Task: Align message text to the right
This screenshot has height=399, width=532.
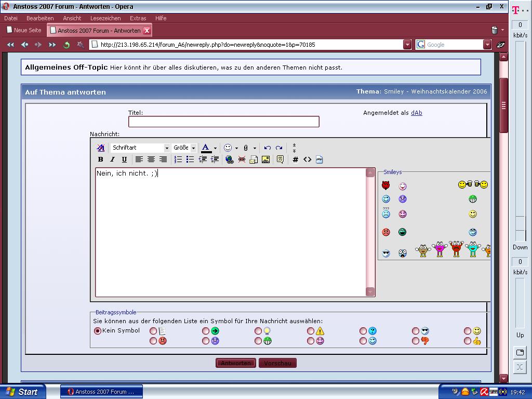Action: [163, 159]
